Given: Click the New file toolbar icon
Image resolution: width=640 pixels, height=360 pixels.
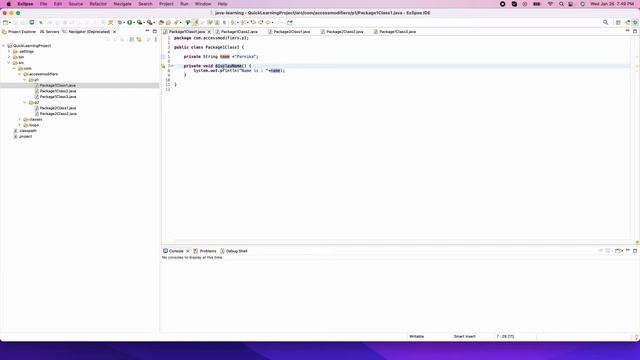Looking at the screenshot, I should pyautogui.click(x=5, y=22).
